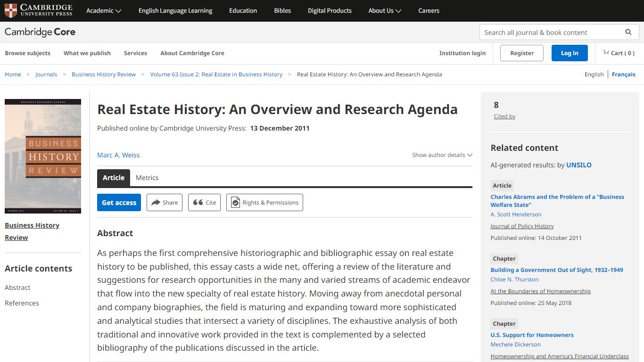
Task: Switch language to Français
Action: click(x=624, y=74)
